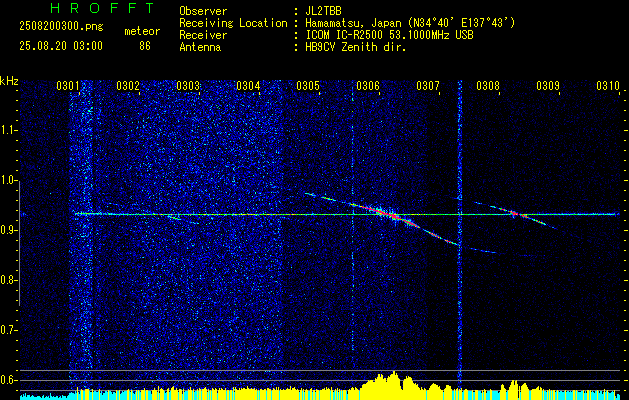The image size is (629, 400).
Task: Click the 0305 time marker
Action: click(308, 85)
